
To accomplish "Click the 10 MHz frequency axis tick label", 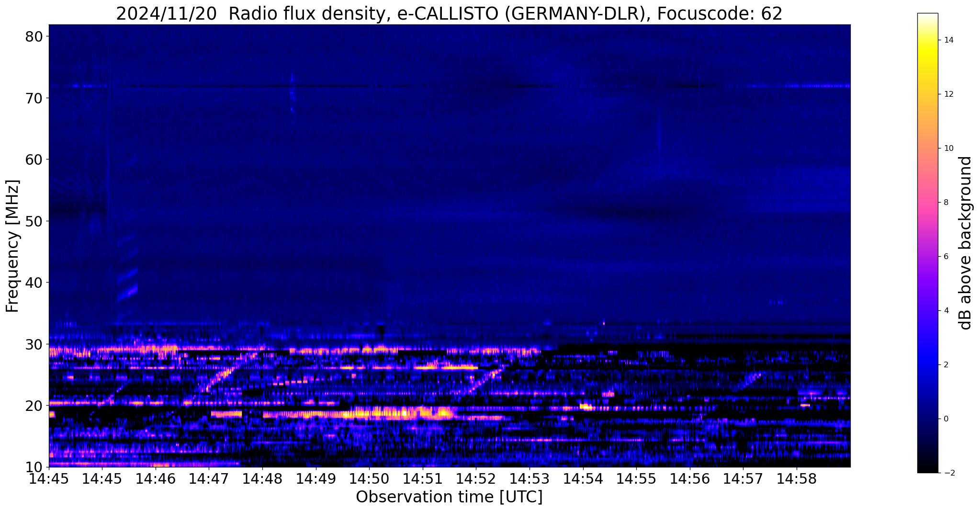I will [34, 467].
